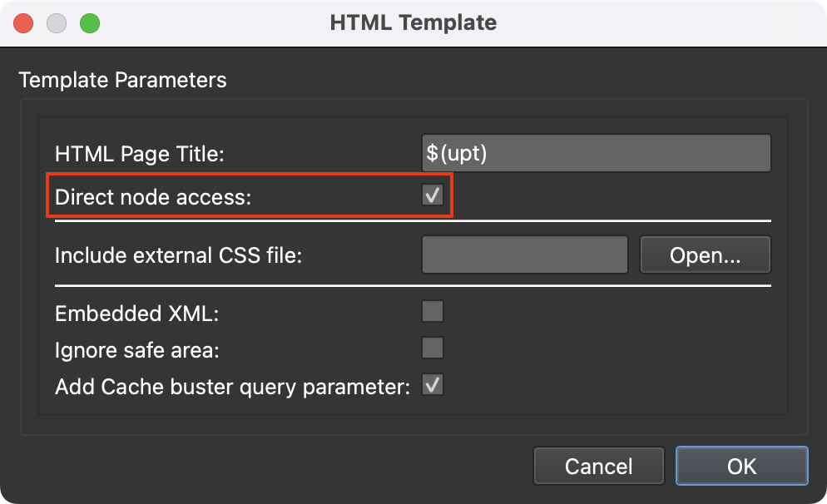Screen dimensions: 827x504
Task: Enable the Embedded XML checkbox
Action: (x=433, y=313)
